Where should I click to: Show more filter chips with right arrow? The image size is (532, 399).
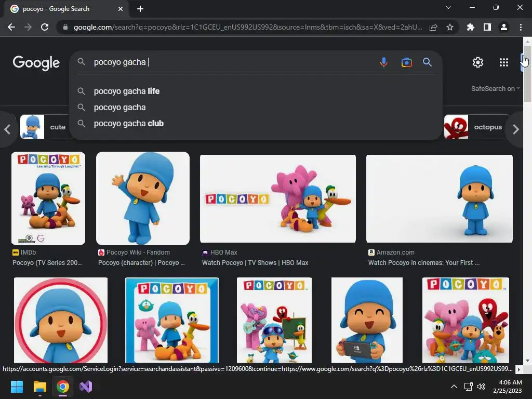coord(516,129)
